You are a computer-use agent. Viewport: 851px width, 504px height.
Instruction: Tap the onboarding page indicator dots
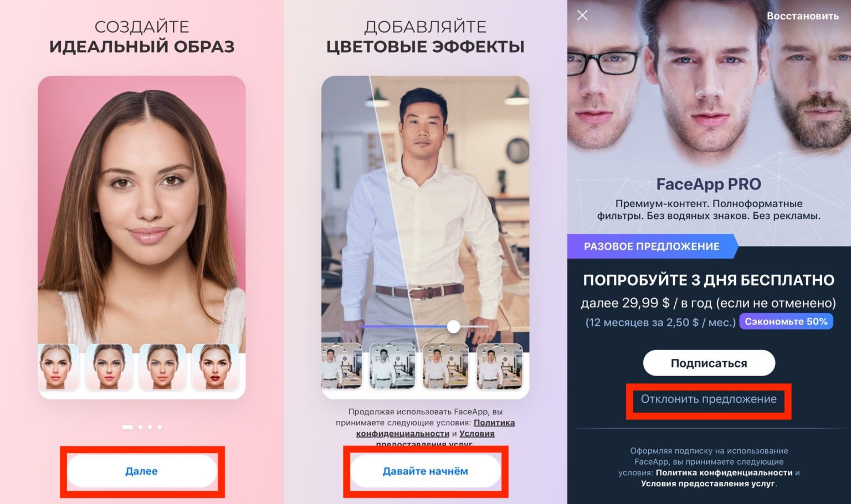(142, 427)
